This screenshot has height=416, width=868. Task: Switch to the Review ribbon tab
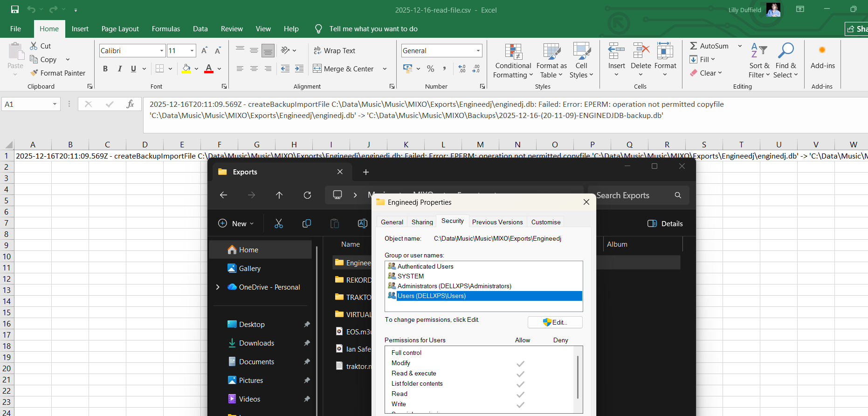tap(232, 29)
